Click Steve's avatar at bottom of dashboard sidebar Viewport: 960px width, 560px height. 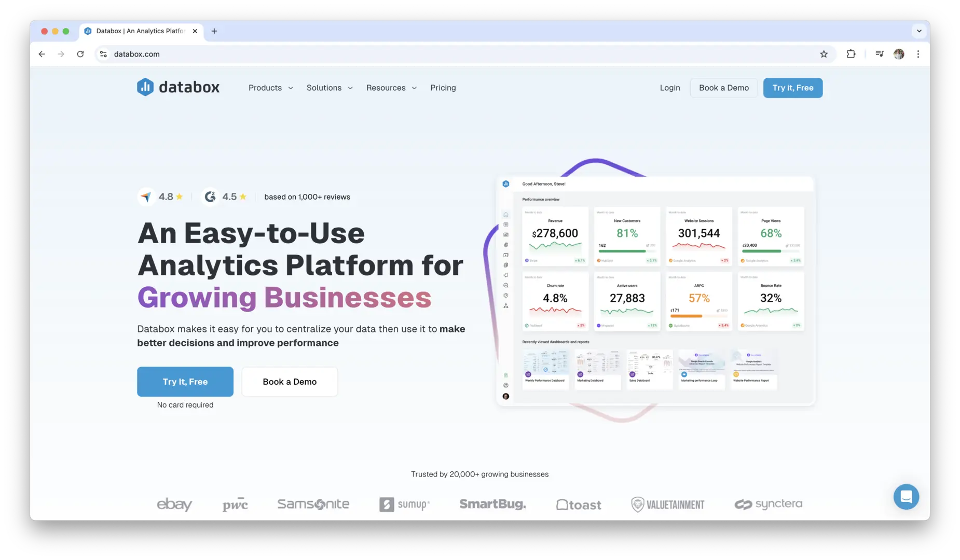point(505,396)
